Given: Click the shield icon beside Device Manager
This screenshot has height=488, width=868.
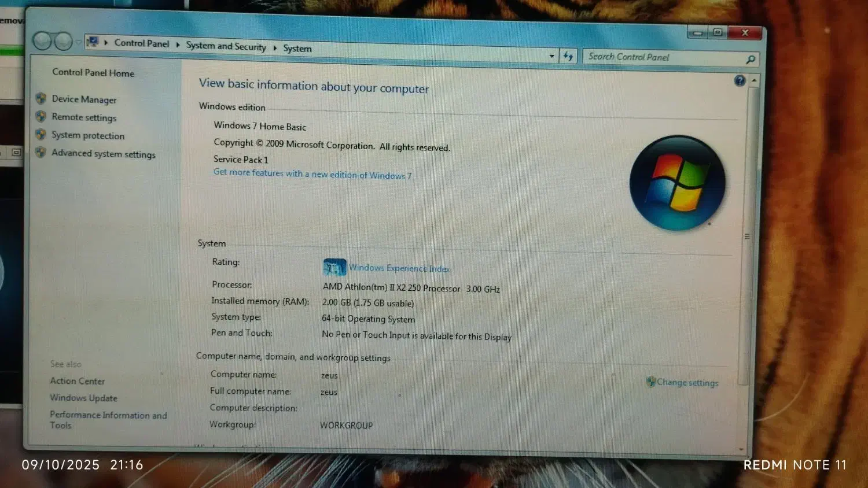Looking at the screenshot, I should click(41, 98).
